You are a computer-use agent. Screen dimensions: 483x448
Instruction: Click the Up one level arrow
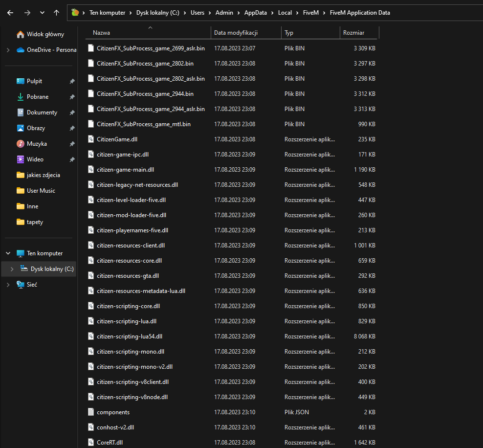tap(57, 13)
